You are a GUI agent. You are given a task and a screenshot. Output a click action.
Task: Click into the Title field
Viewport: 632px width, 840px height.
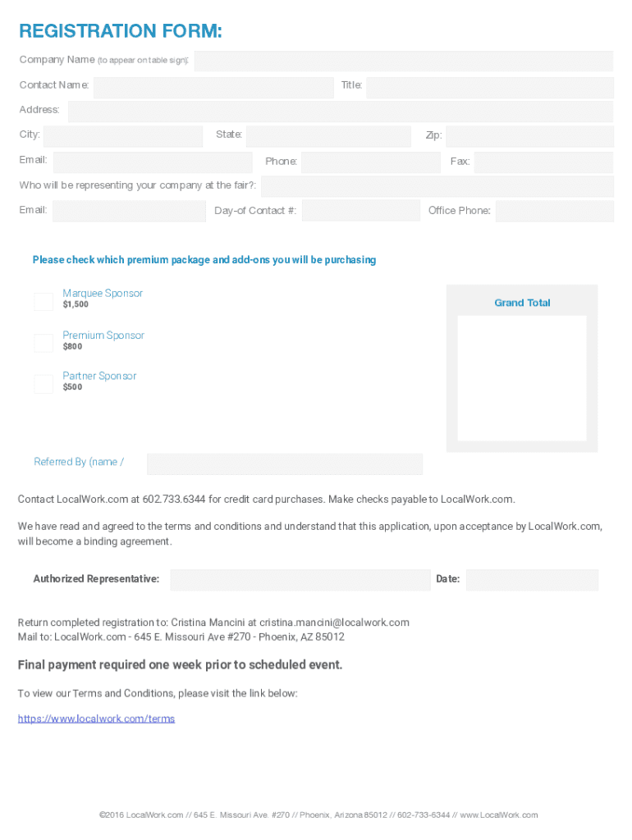point(489,87)
